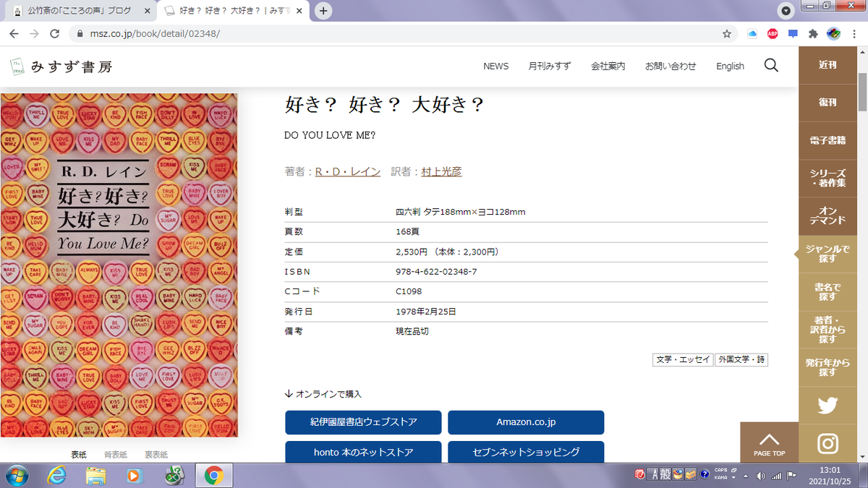Screen dimensions: 868x488
Task: Open 会社案内 menu item
Action: click(x=608, y=66)
